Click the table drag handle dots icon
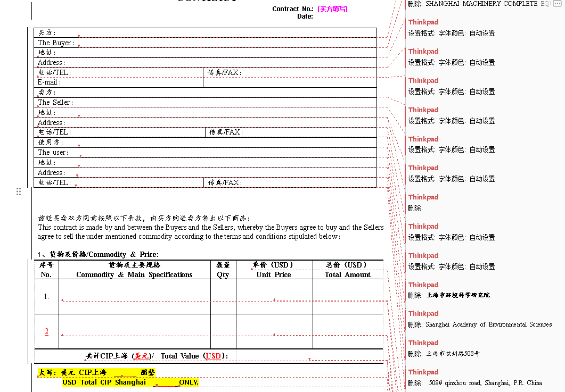 (x=19, y=191)
